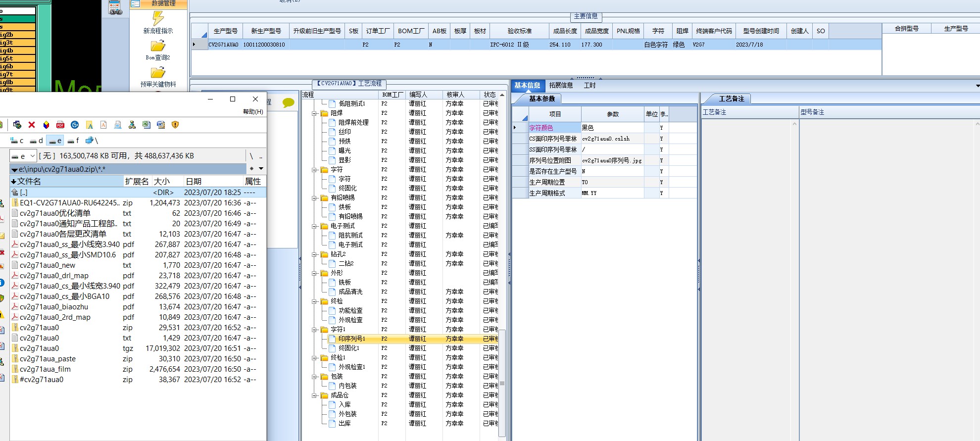Switch to the 拓展信息 tab
Screen dimensions: 980x441
[561, 86]
